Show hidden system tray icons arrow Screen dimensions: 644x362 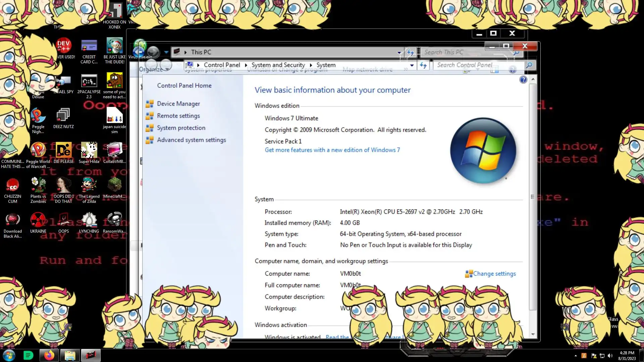pos(576,356)
